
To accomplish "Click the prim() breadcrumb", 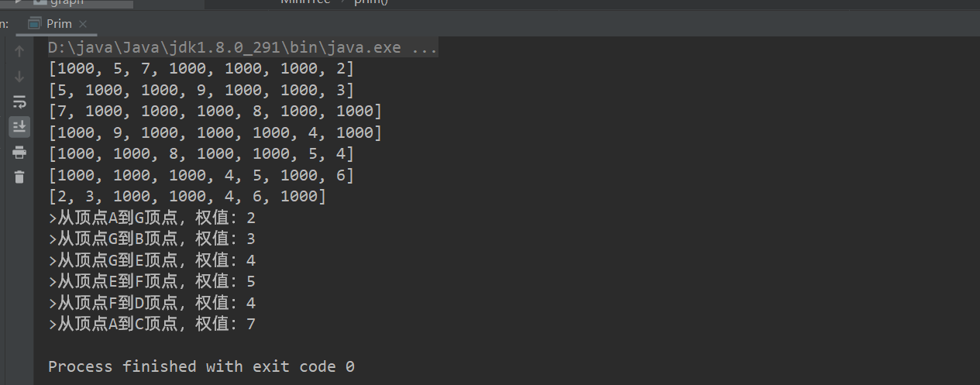I will [x=371, y=2].
